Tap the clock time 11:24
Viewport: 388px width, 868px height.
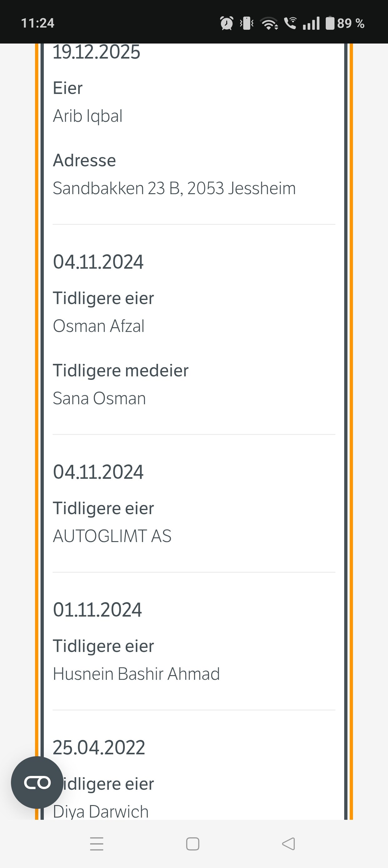(x=37, y=23)
